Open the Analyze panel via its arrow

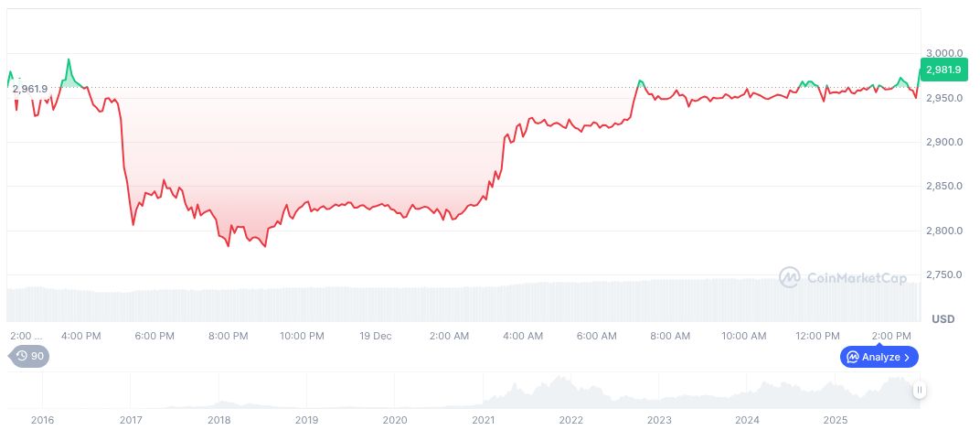tap(908, 357)
